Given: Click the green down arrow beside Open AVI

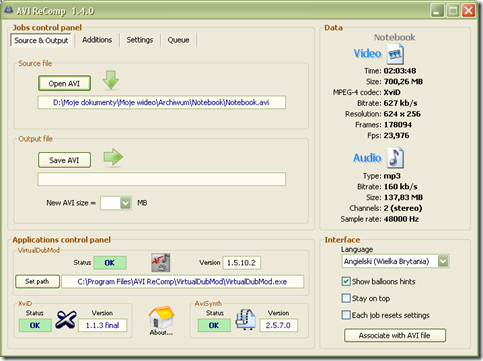Looking at the screenshot, I should tap(111, 80).
